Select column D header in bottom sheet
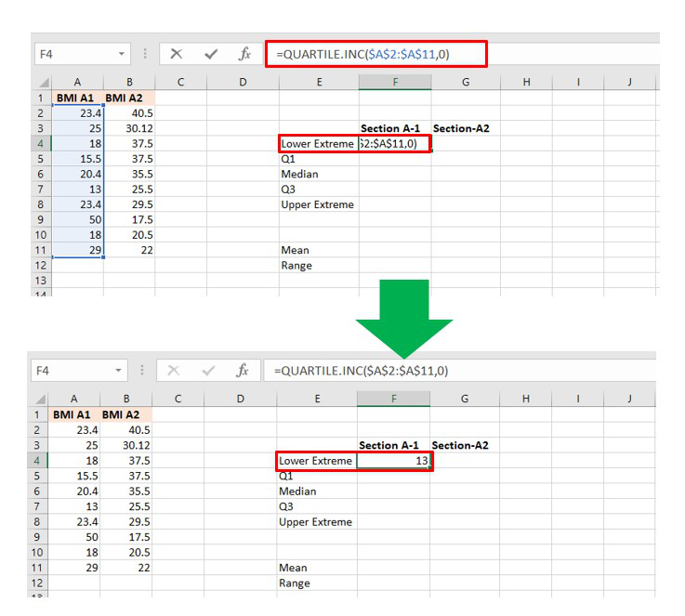 241,399
